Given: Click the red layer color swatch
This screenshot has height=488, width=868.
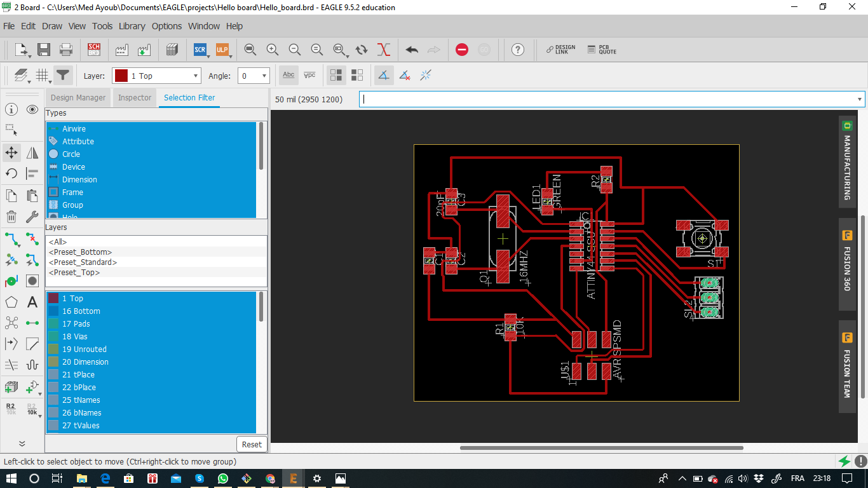Looking at the screenshot, I should tap(121, 76).
